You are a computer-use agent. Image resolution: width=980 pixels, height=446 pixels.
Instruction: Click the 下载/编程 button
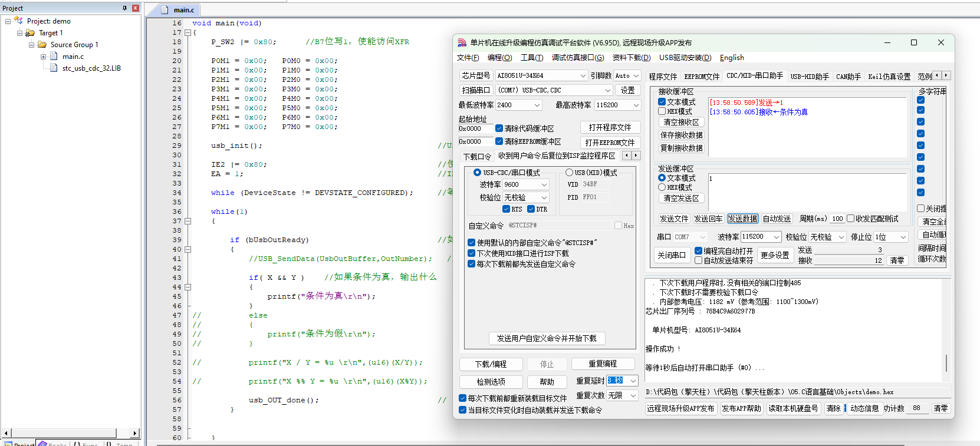point(491,364)
